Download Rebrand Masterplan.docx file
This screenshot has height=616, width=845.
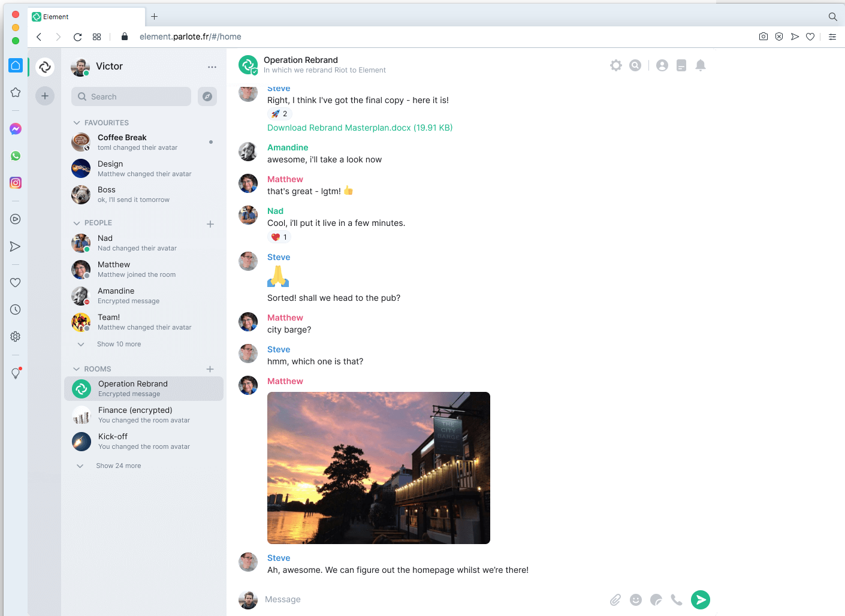pos(360,128)
